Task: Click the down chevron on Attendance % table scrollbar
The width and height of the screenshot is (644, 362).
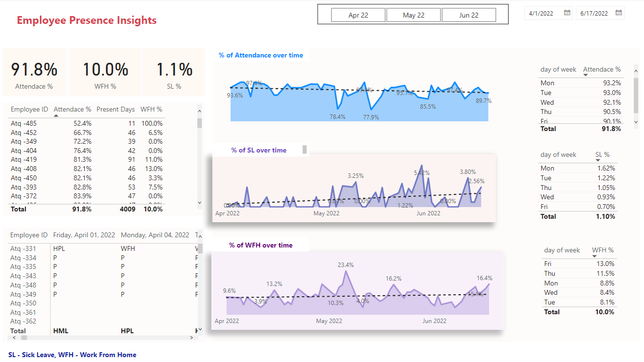Action: tap(635, 122)
